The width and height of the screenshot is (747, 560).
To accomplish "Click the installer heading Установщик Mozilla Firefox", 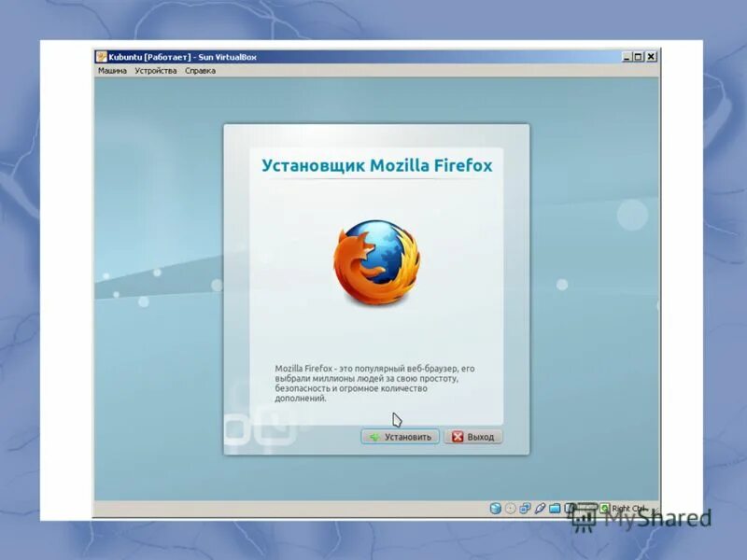I will (x=377, y=165).
